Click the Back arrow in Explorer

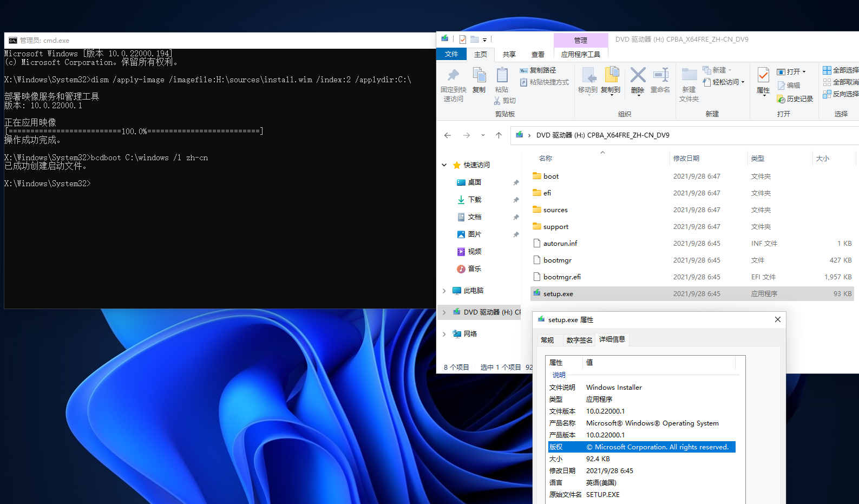click(x=448, y=135)
